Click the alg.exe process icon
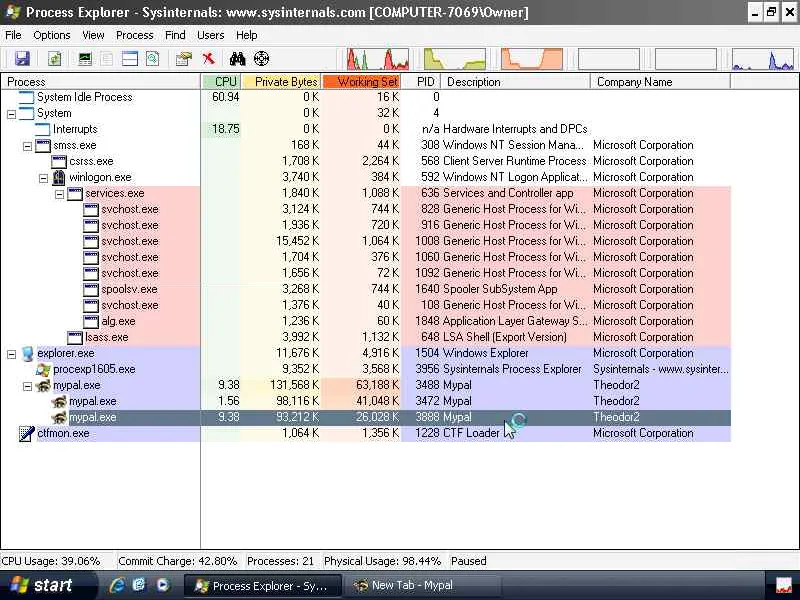The height and width of the screenshot is (600, 800). click(91, 321)
